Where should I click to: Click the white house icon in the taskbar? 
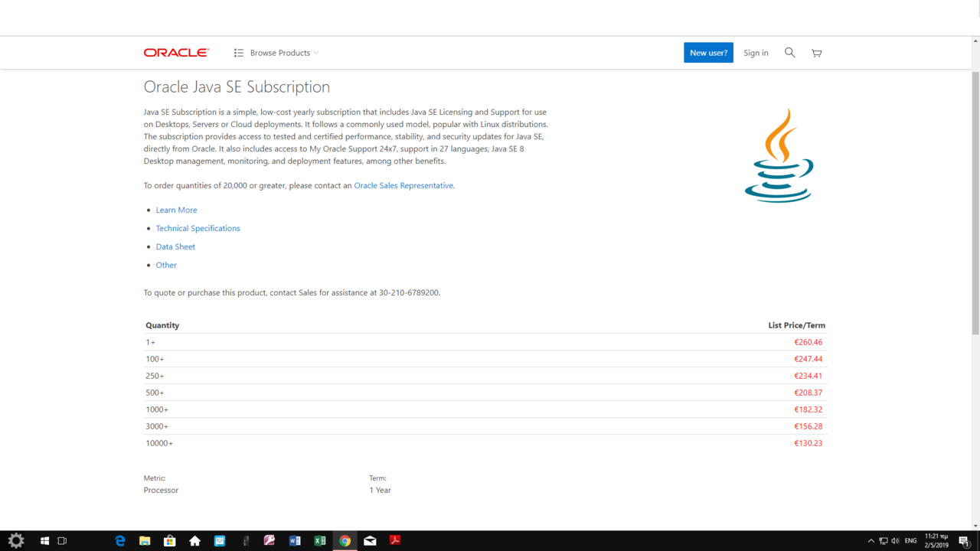coord(194,540)
